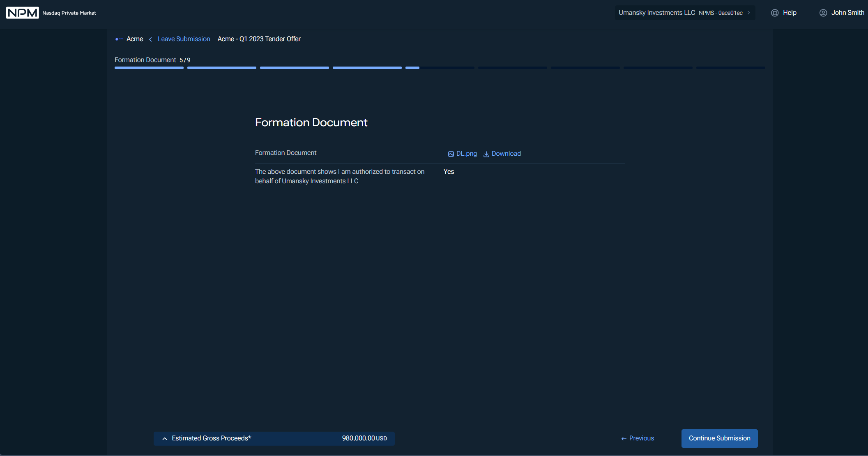Image resolution: width=868 pixels, height=456 pixels.
Task: Select the first progress bar segment
Action: [149, 68]
